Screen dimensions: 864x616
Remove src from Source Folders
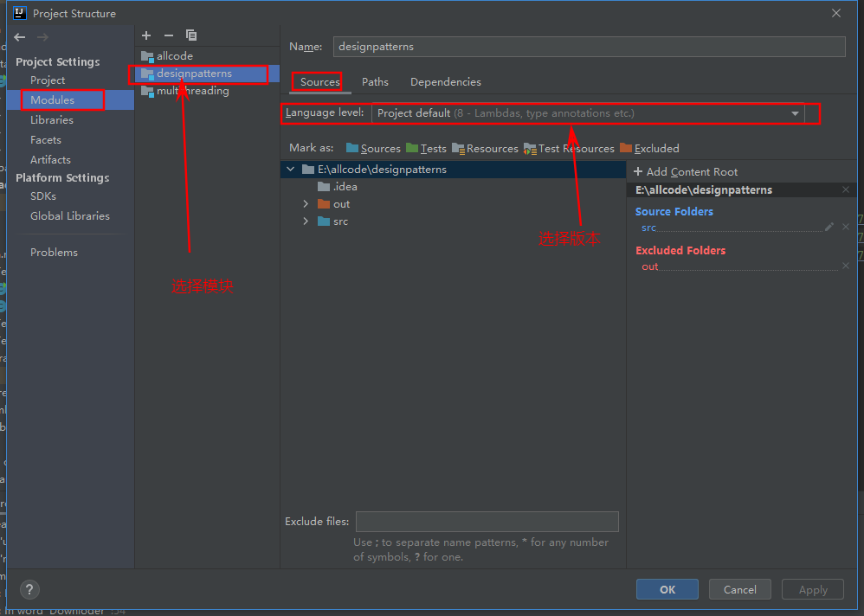846,228
